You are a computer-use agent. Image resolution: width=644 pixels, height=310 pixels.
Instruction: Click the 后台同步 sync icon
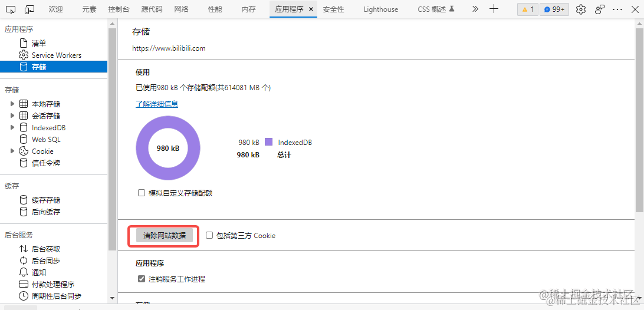pyautogui.click(x=24, y=260)
